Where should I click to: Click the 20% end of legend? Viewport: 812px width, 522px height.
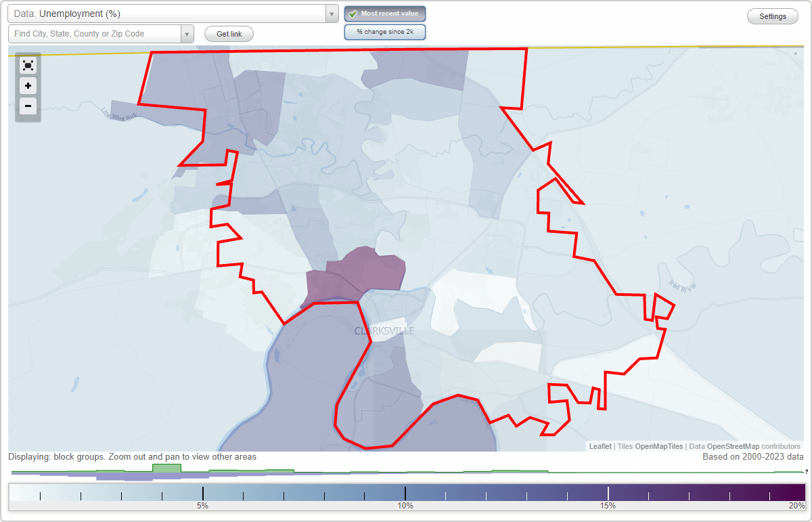[x=796, y=506]
